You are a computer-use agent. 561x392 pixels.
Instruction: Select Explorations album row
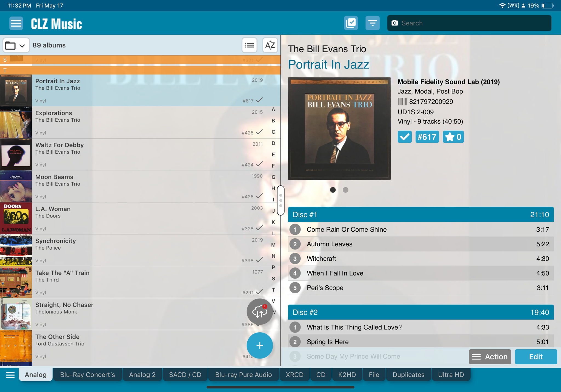tap(140, 122)
